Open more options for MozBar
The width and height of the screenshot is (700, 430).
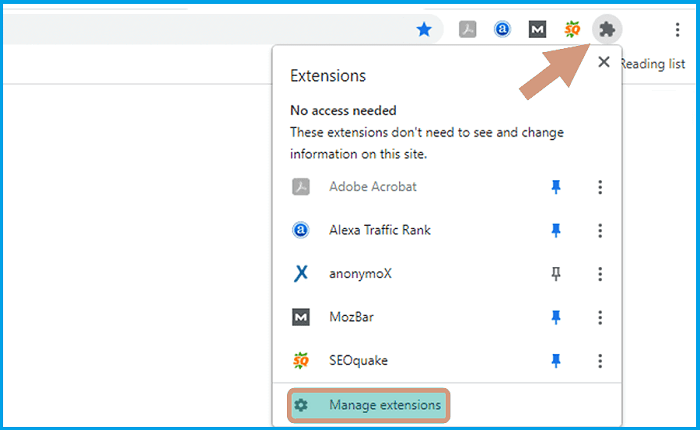tap(600, 317)
